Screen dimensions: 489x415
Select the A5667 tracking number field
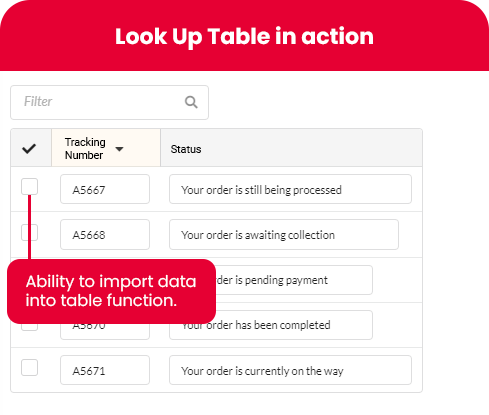point(105,189)
